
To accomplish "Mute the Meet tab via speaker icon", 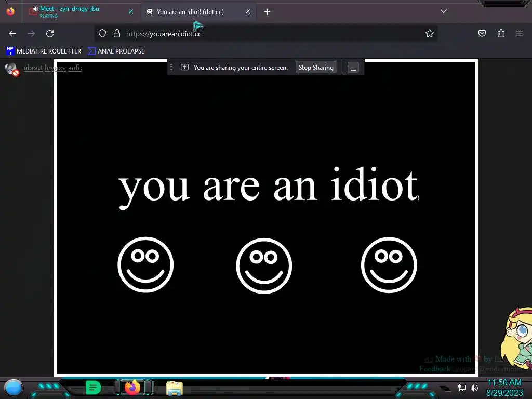I will [x=35, y=9].
